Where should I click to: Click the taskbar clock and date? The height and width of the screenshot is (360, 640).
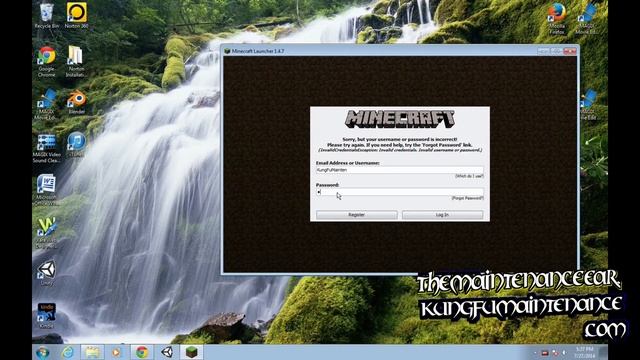coord(584,353)
